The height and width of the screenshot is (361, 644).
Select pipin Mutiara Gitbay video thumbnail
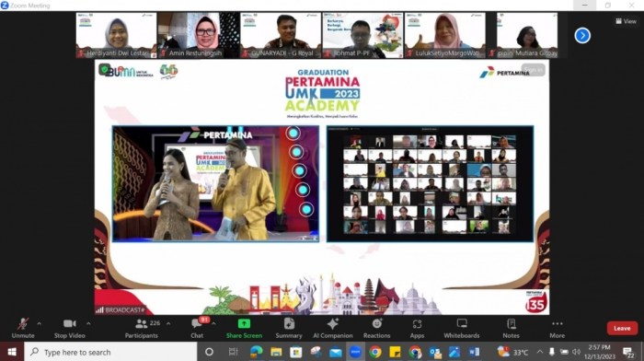pyautogui.click(x=527, y=35)
